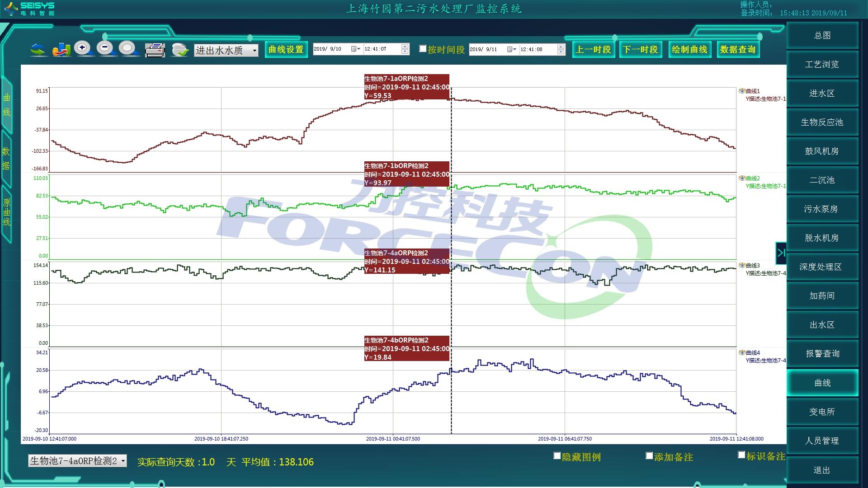Toggle eye icon for 曲线3 legend
This screenshot has height=488, width=868.
tap(742, 265)
